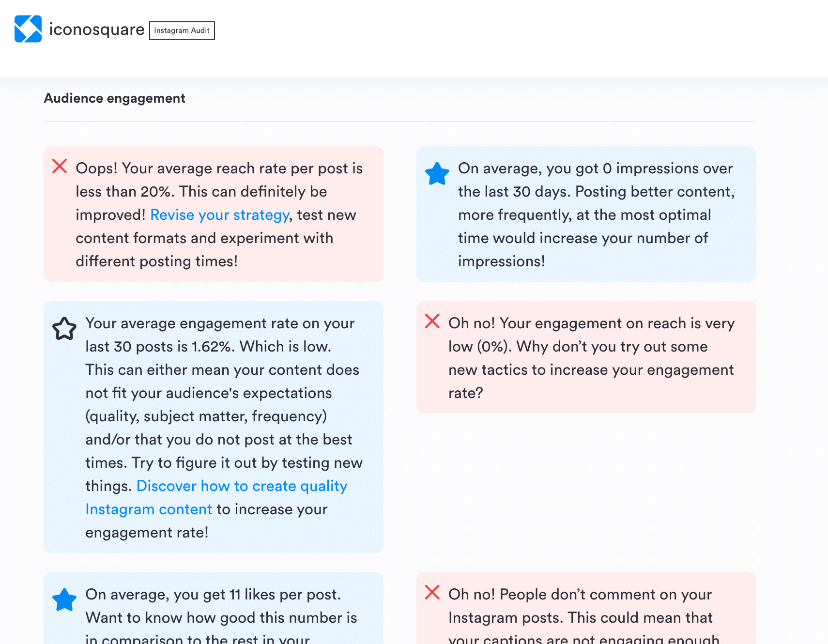Screen dimensions: 828x644
Task: Click the red X beside engagement on reach
Action: [x=432, y=321]
